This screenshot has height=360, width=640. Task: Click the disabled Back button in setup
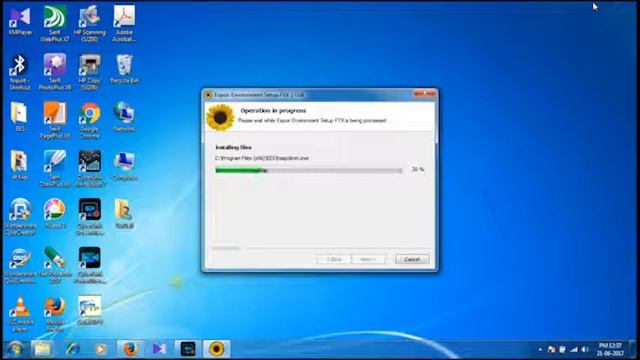[x=333, y=259]
